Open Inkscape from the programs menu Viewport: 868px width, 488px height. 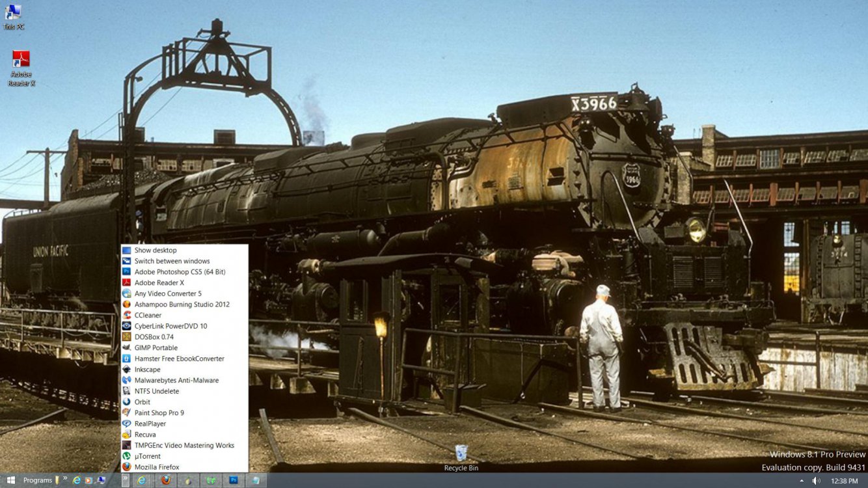[x=147, y=370]
